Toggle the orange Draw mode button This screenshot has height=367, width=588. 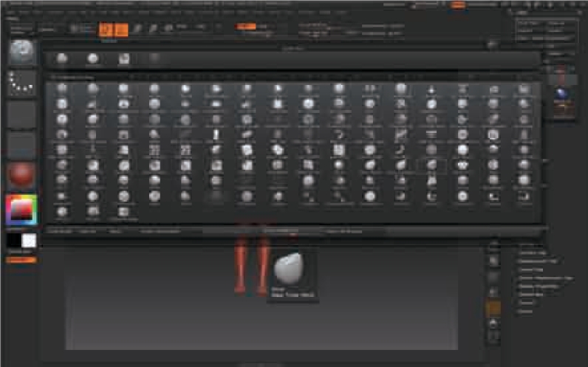click(x=120, y=30)
